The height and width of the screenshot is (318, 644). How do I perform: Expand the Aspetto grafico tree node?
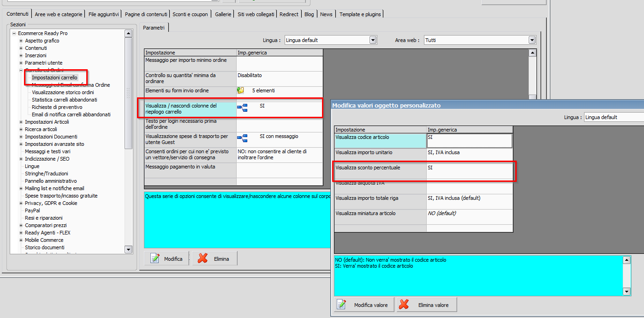tap(21, 41)
